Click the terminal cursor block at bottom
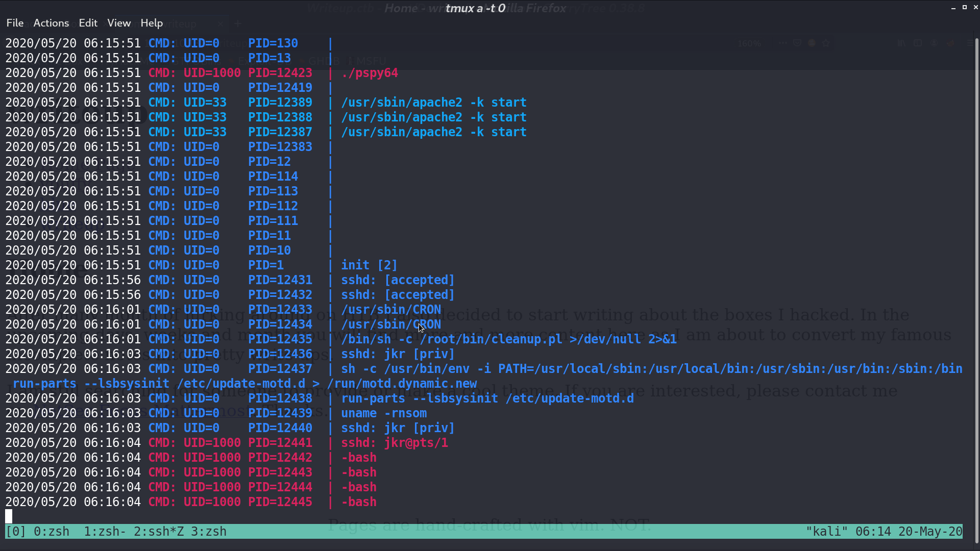 (9, 516)
